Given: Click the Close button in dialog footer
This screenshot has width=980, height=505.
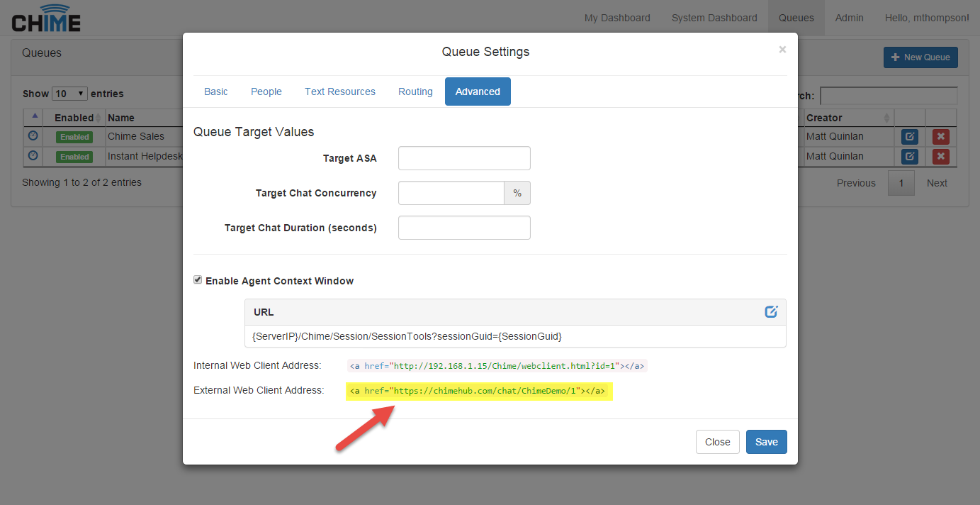Looking at the screenshot, I should coord(718,442).
